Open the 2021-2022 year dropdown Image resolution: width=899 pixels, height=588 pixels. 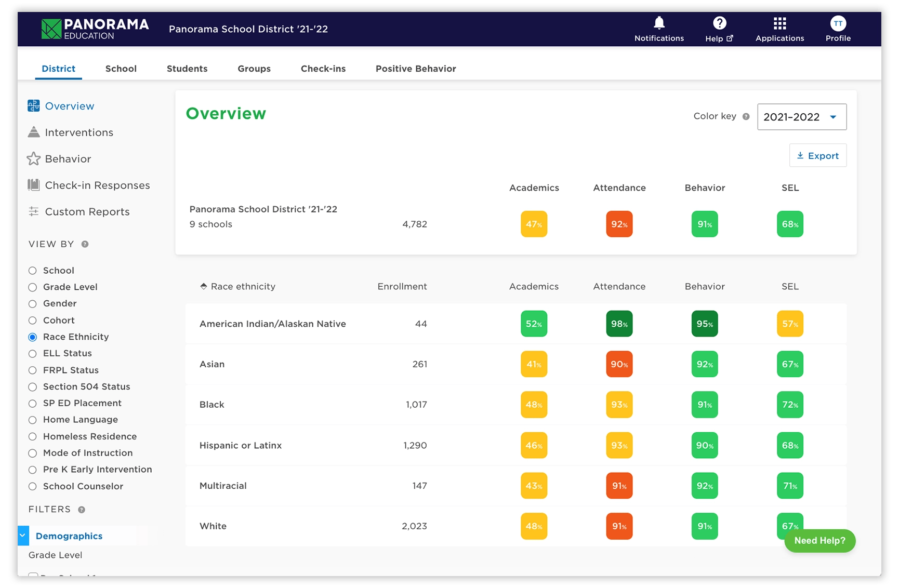click(802, 117)
